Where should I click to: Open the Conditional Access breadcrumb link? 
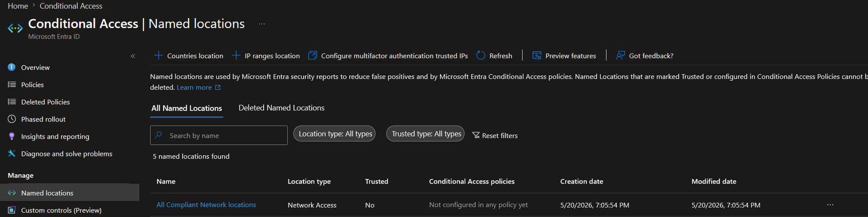point(71,6)
